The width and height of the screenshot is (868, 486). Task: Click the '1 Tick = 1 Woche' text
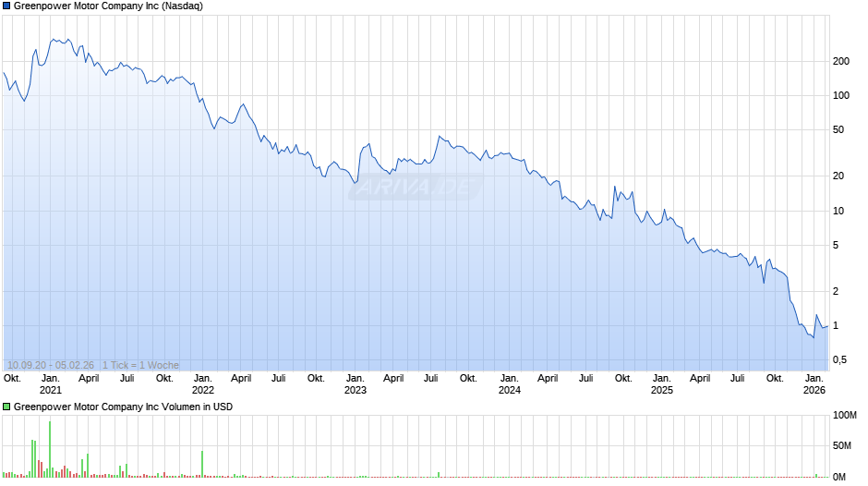coord(140,365)
